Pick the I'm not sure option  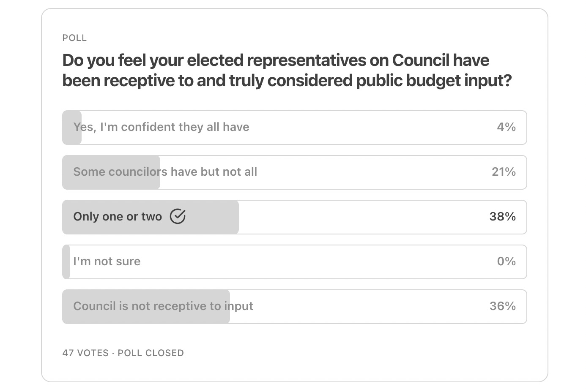click(x=294, y=262)
